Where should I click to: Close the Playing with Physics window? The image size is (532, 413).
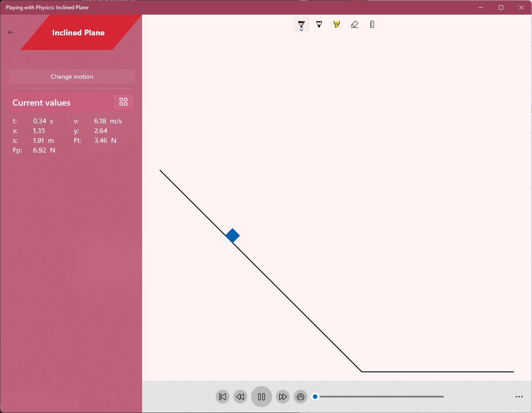[x=521, y=7]
